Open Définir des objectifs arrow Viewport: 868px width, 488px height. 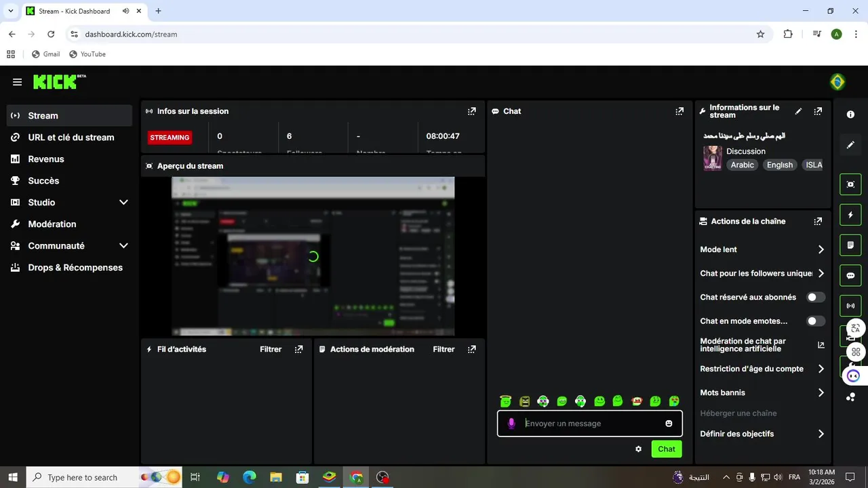coord(821,434)
